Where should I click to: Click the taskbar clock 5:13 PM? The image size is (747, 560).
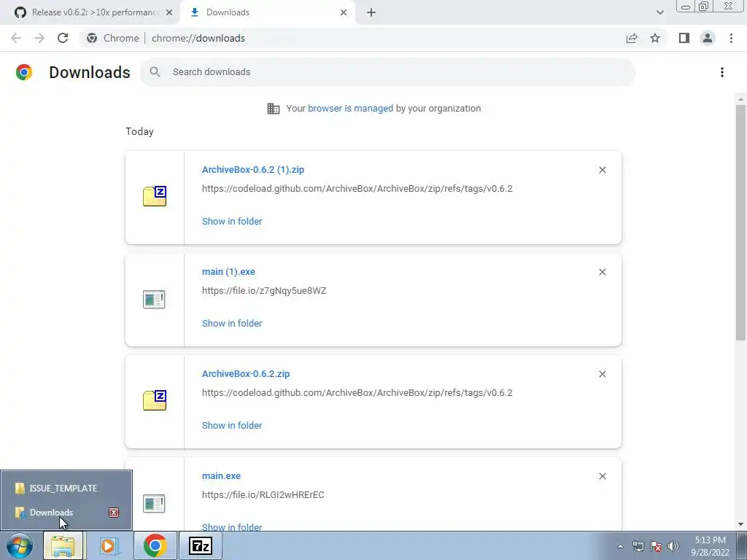(710, 540)
